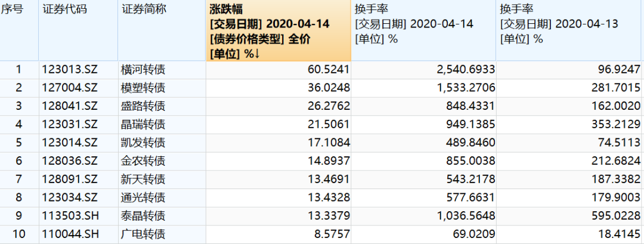
Task: Select the 13.4691 change value
Action: click(x=329, y=180)
